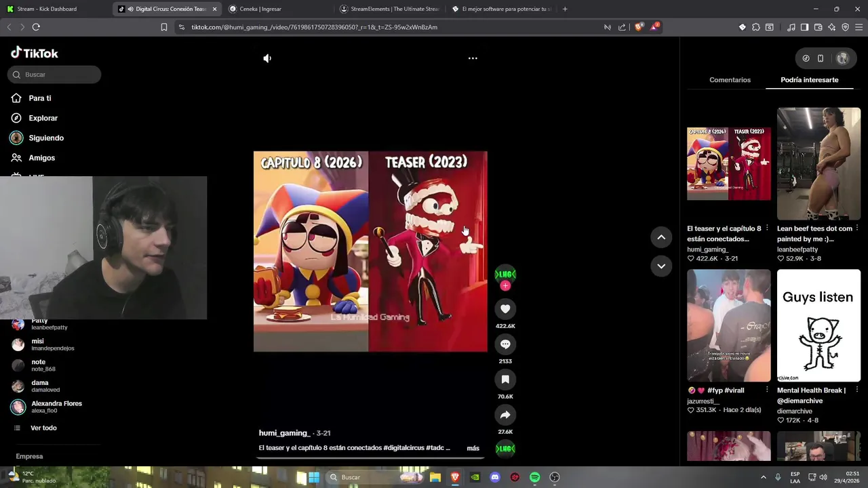Click the TikTok coin icon near avatar

click(x=806, y=58)
